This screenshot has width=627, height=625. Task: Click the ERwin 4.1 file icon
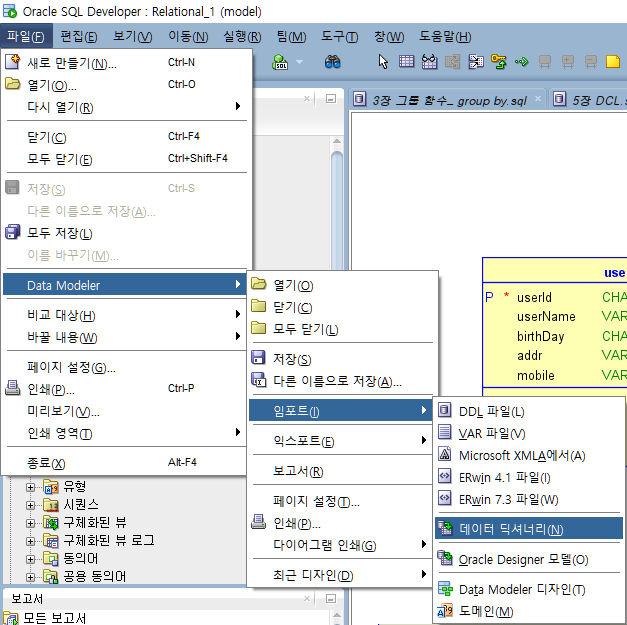[x=445, y=476]
